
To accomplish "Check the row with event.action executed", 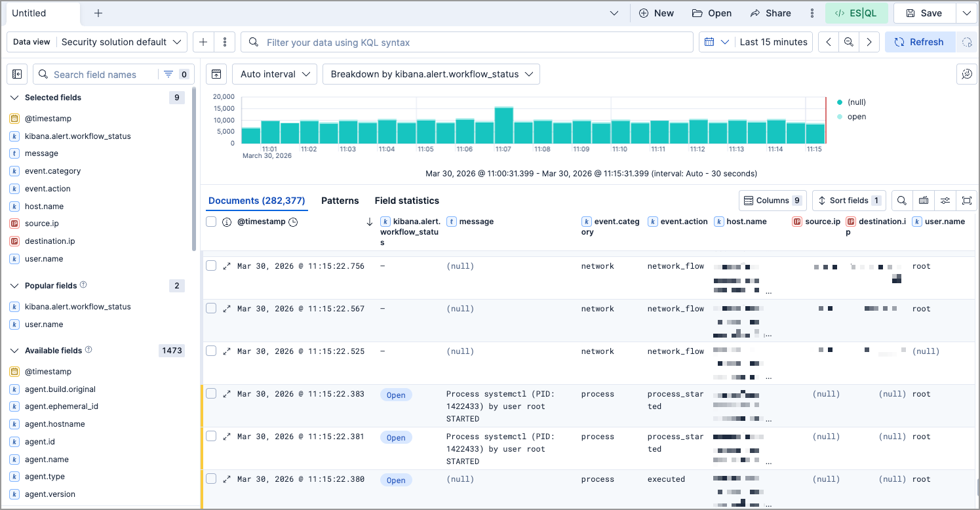I will 210,479.
